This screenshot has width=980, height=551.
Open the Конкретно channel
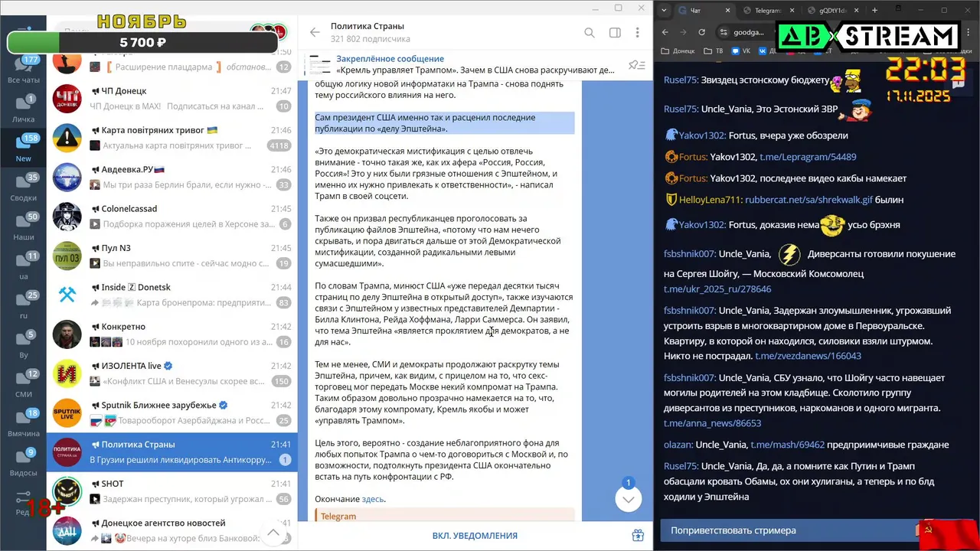click(172, 334)
